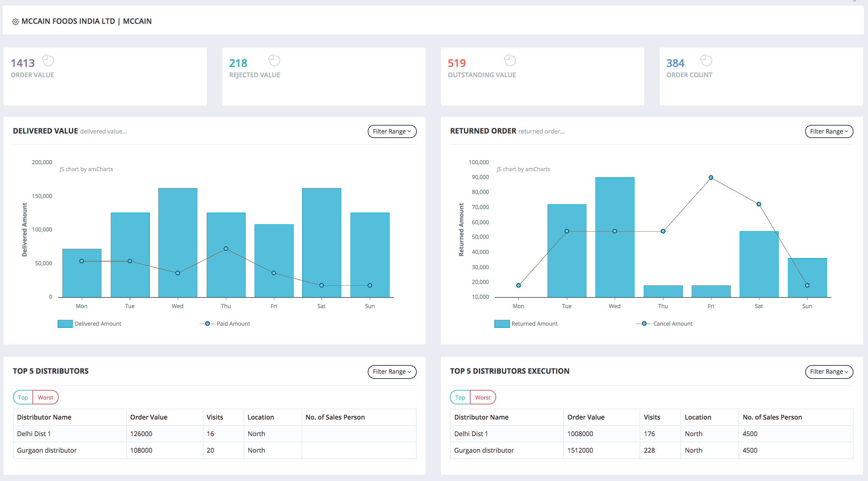Click the pie icon next to Rejected Value 218
Image resolution: width=868 pixels, height=481 pixels.
coord(274,60)
